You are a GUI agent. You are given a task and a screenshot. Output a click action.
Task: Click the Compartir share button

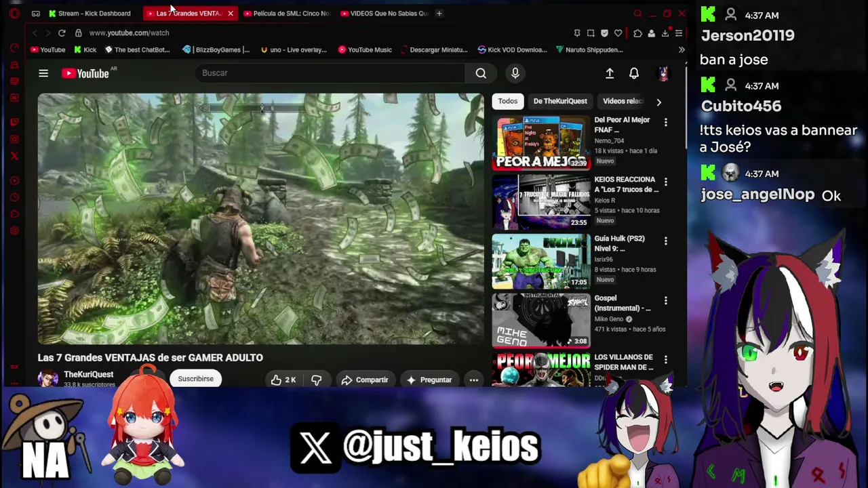(365, 380)
